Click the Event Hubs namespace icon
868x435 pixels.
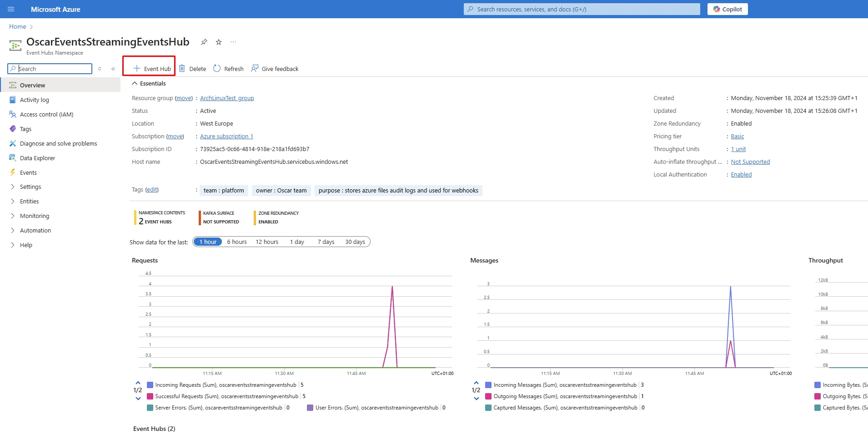[x=15, y=45]
